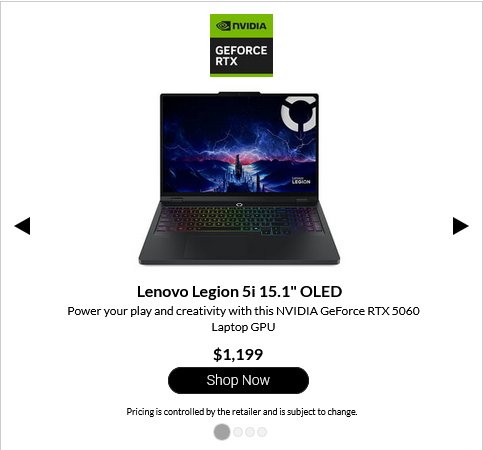This screenshot has height=450, width=483.
Task: Select the fourth carousel dot
Action: tap(262, 432)
